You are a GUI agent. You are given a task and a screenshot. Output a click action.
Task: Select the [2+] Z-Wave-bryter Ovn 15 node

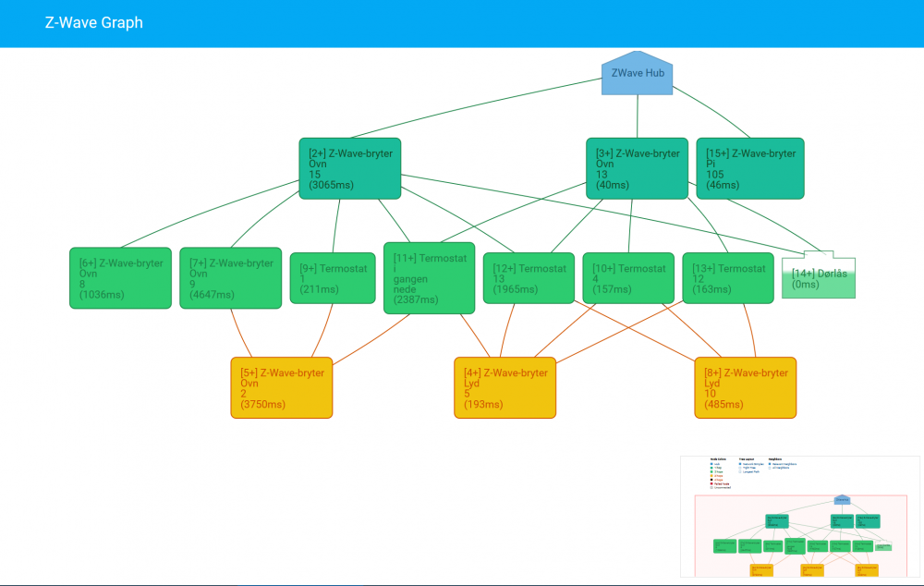coord(349,168)
